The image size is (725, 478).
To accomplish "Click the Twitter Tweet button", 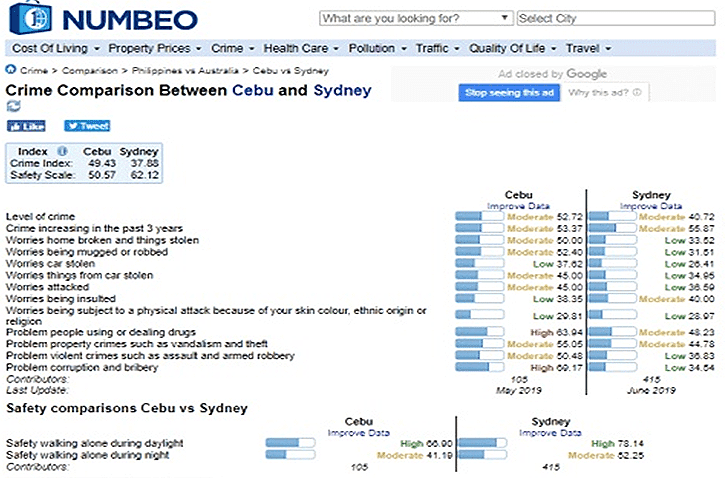I will click(x=87, y=126).
